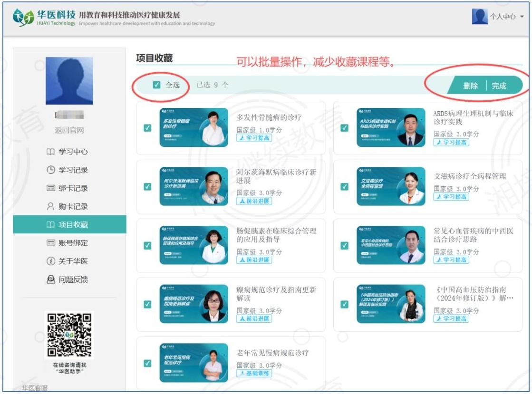Screen dimensions: 532x394
Task: Click the 学习记录 clock icon
Action: point(50,170)
